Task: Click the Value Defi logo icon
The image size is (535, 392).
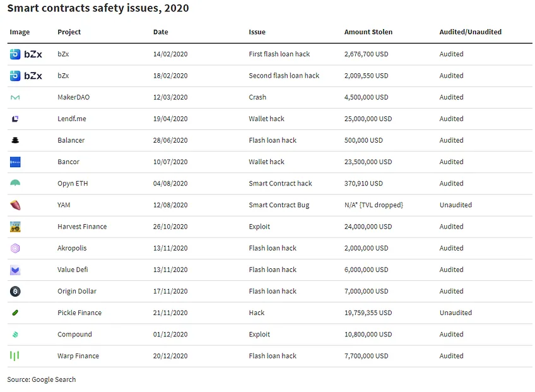Action: [15, 270]
